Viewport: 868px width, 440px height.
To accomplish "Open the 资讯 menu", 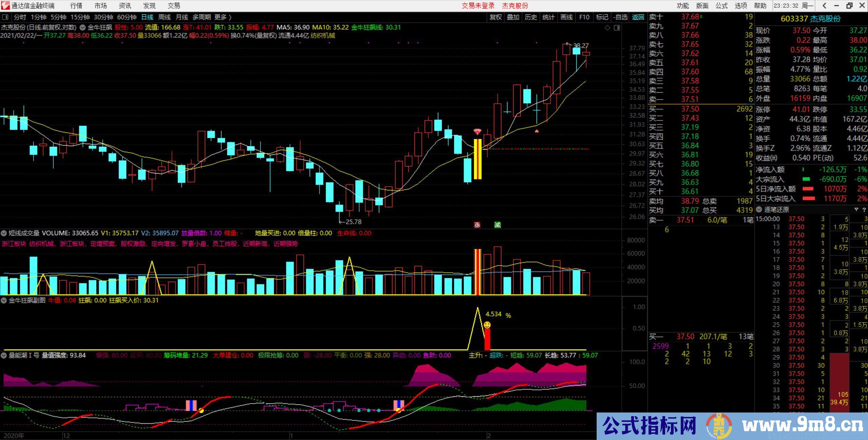I will coord(125,6).
